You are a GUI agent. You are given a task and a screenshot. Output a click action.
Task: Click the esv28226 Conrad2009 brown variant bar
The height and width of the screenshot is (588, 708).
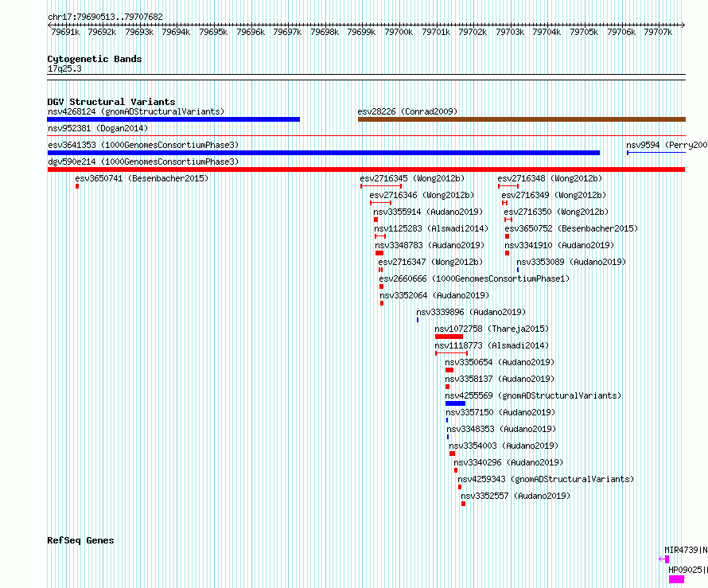(522, 119)
